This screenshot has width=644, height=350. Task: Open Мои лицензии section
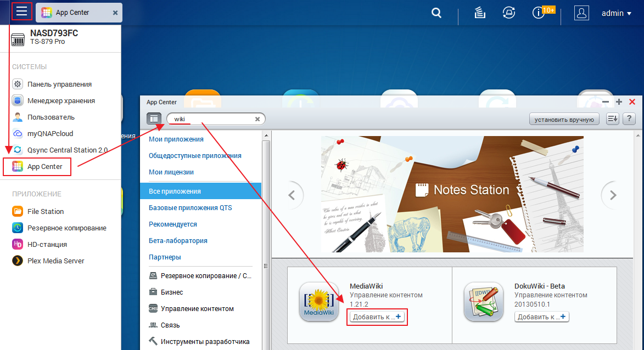171,172
